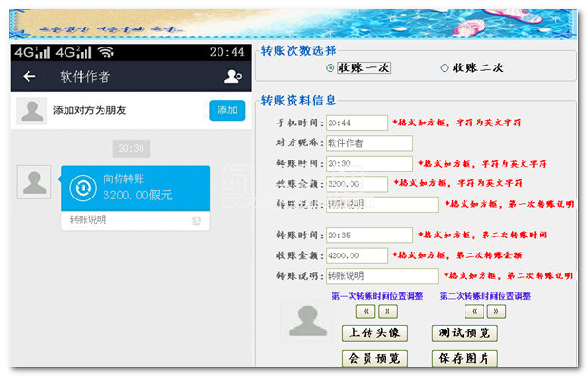Viewport: 588px width, 377px height.
Task: Tap the back arrow in chat header
Action: (x=29, y=77)
